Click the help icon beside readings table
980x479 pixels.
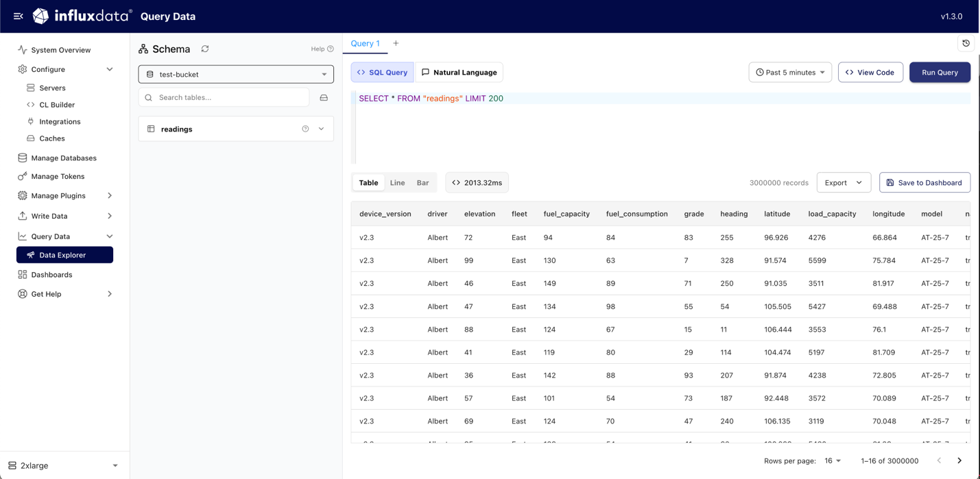(305, 129)
